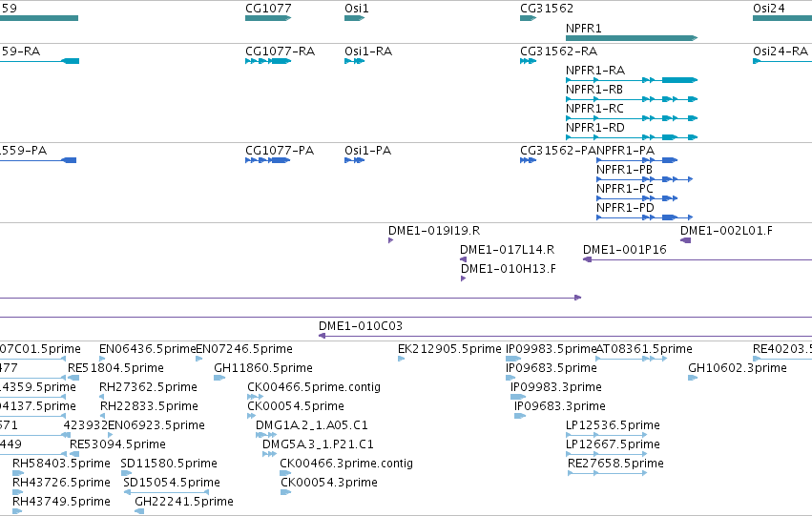812x516 pixels.
Task: Select EST CK00054.5prime
Action: tap(252, 416)
